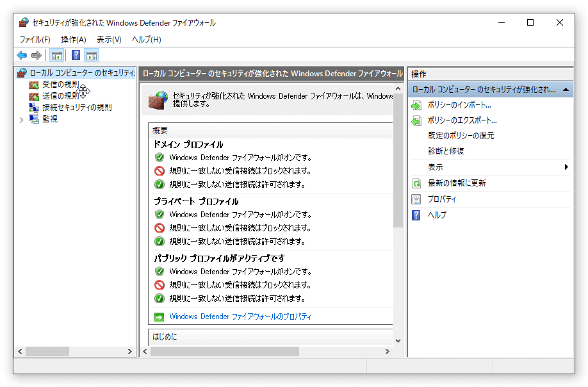Open the 表示 submenu in actions pane
Screen dimensions: 588x387
point(436,167)
